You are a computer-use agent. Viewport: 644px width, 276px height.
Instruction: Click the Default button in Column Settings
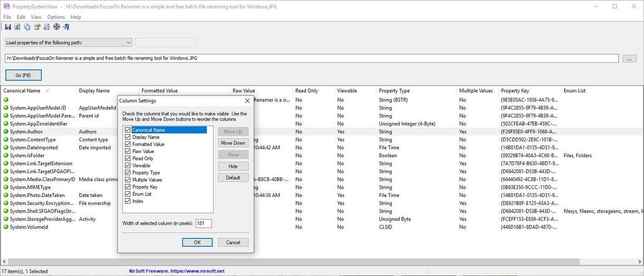tap(233, 178)
